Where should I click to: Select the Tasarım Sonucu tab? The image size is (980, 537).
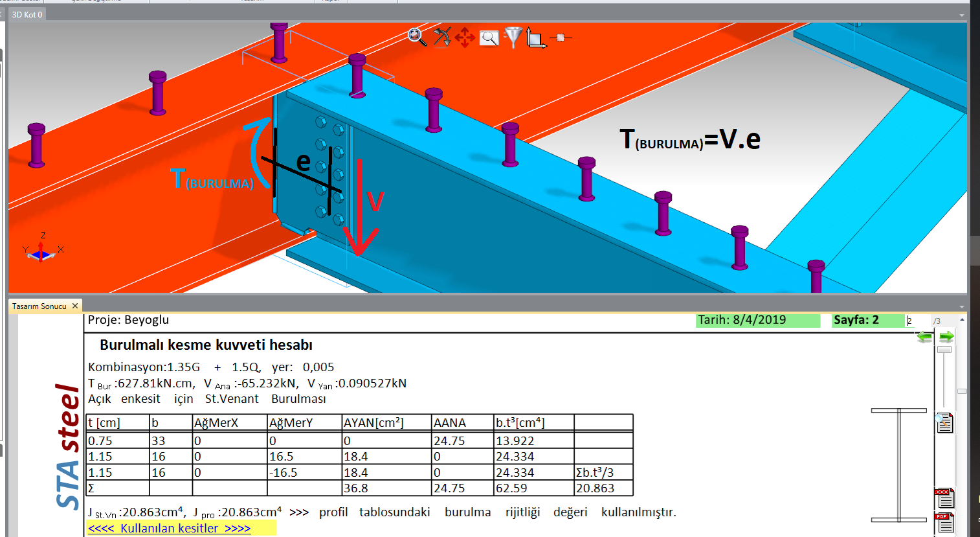pyautogui.click(x=39, y=306)
